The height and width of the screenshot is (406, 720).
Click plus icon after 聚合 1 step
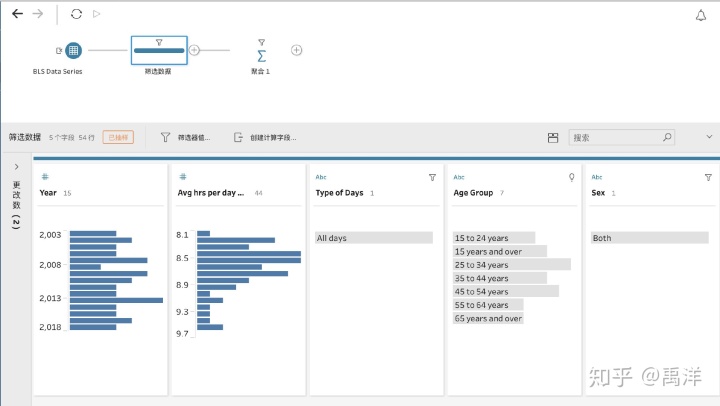[296, 50]
